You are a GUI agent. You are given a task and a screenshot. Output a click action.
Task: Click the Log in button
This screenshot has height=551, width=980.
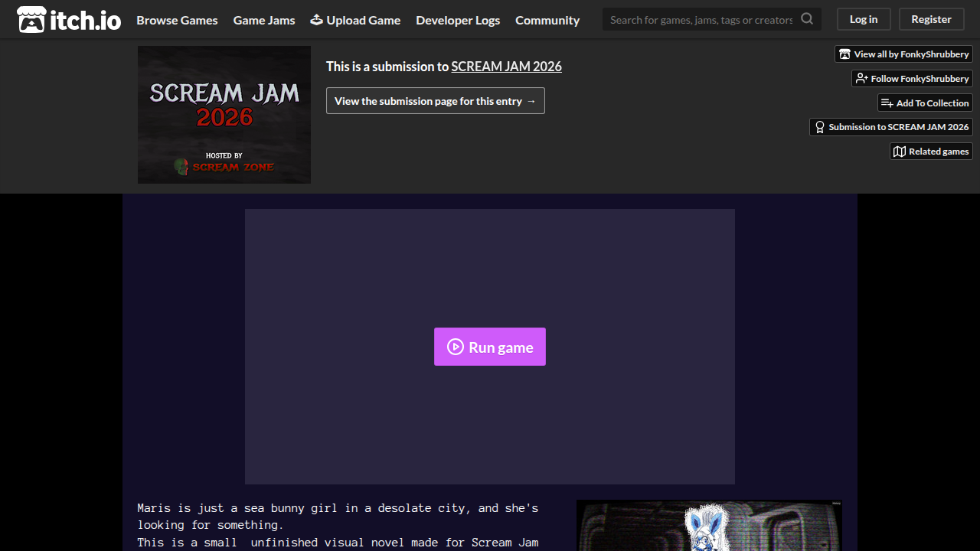click(x=864, y=19)
